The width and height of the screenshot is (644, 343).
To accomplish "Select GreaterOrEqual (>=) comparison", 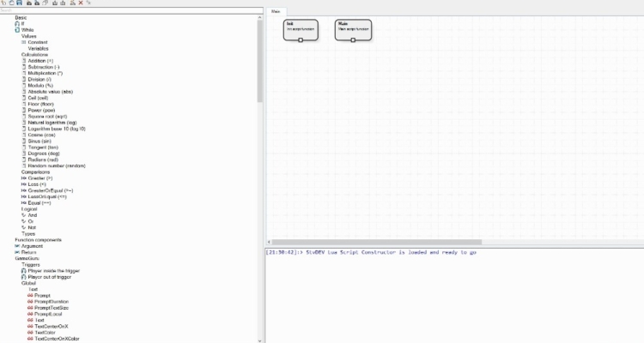I will [x=47, y=190].
